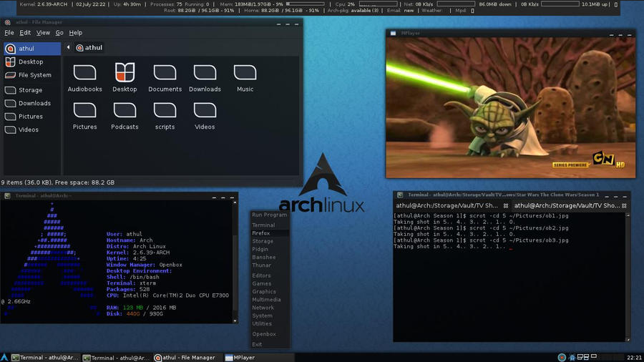Click tabbed terminal title bar icon
The width and height of the screenshot is (644, 362).
[399, 195]
